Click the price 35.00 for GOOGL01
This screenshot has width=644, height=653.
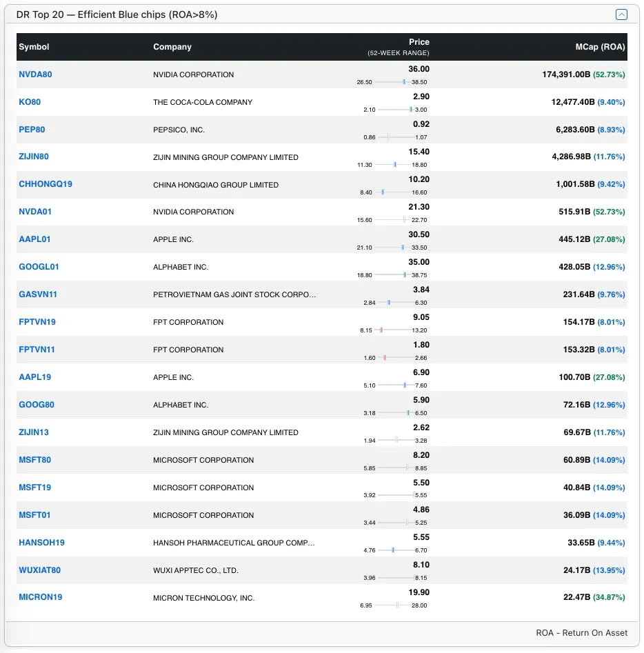coord(419,262)
